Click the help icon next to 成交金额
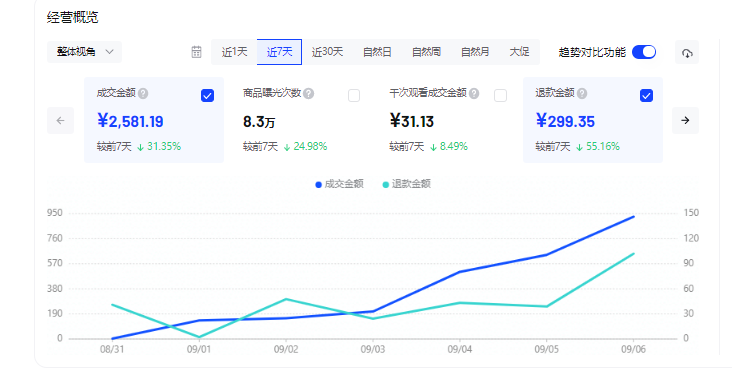 click(143, 93)
